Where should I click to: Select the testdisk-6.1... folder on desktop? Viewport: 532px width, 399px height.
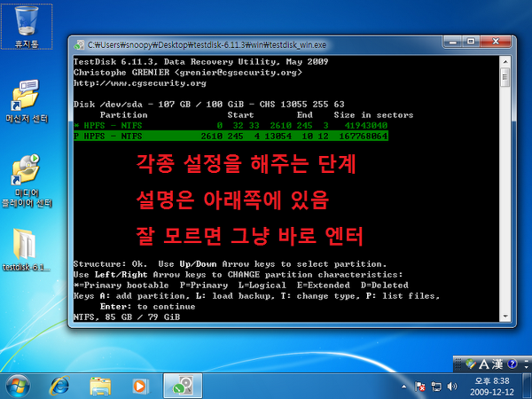pos(27,250)
